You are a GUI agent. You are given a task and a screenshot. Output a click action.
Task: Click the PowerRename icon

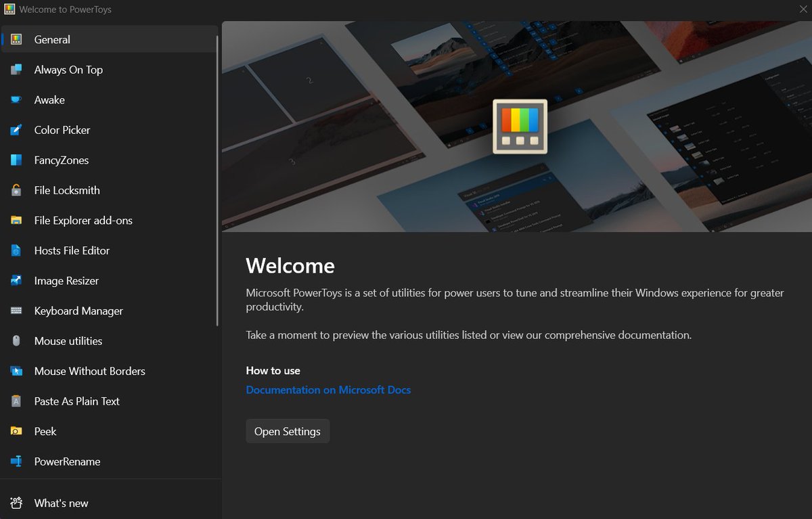coord(16,461)
